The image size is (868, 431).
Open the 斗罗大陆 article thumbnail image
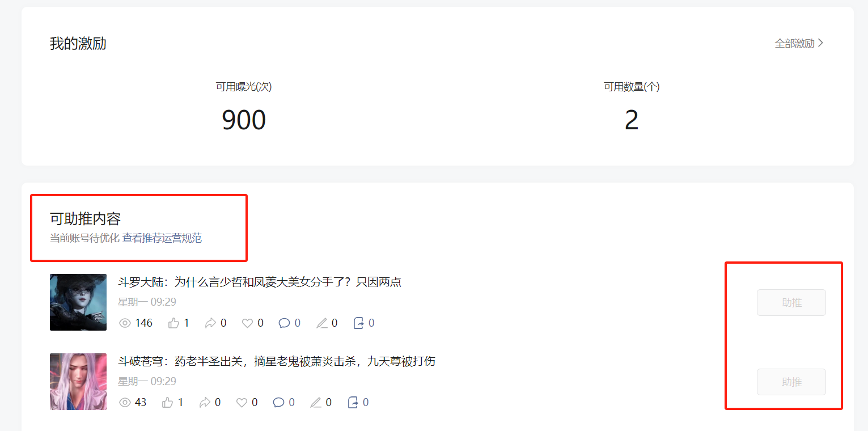coord(78,302)
